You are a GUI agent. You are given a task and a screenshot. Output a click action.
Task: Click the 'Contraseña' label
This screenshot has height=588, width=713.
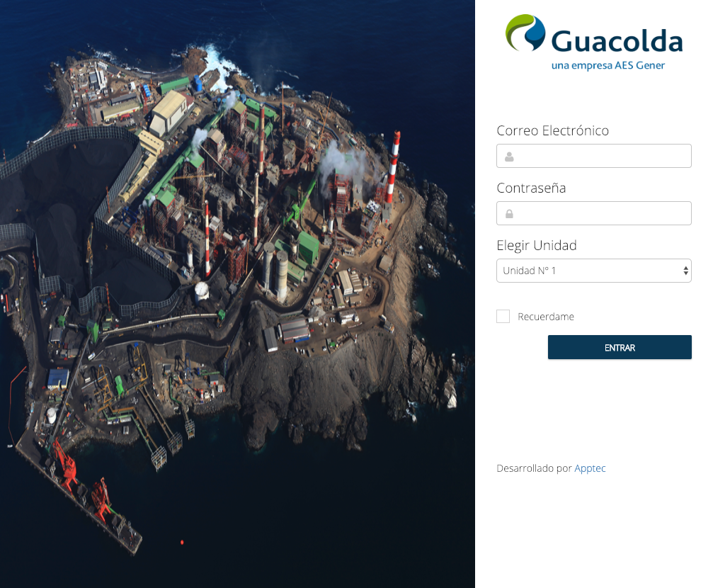[x=531, y=188]
